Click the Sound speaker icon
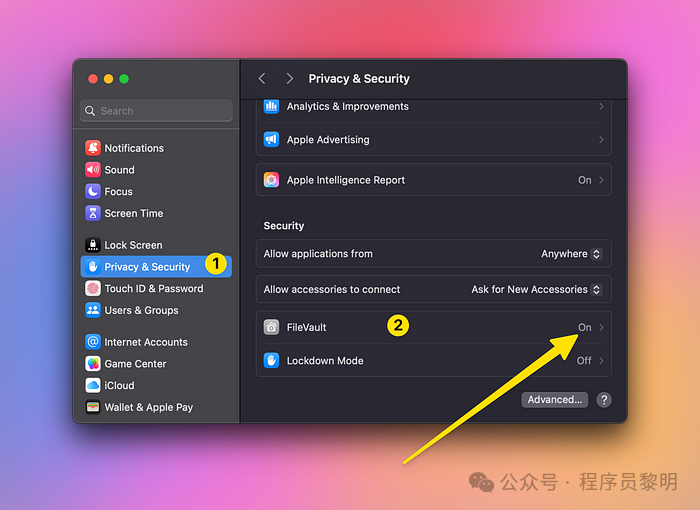Screen dimensions: 700x510 click(x=93, y=170)
